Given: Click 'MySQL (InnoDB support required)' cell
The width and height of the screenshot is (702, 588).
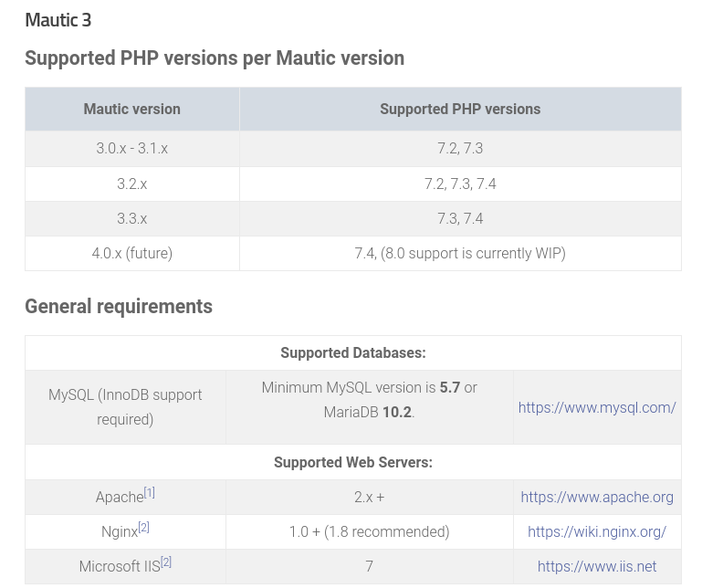Looking at the screenshot, I should tap(125, 407).
